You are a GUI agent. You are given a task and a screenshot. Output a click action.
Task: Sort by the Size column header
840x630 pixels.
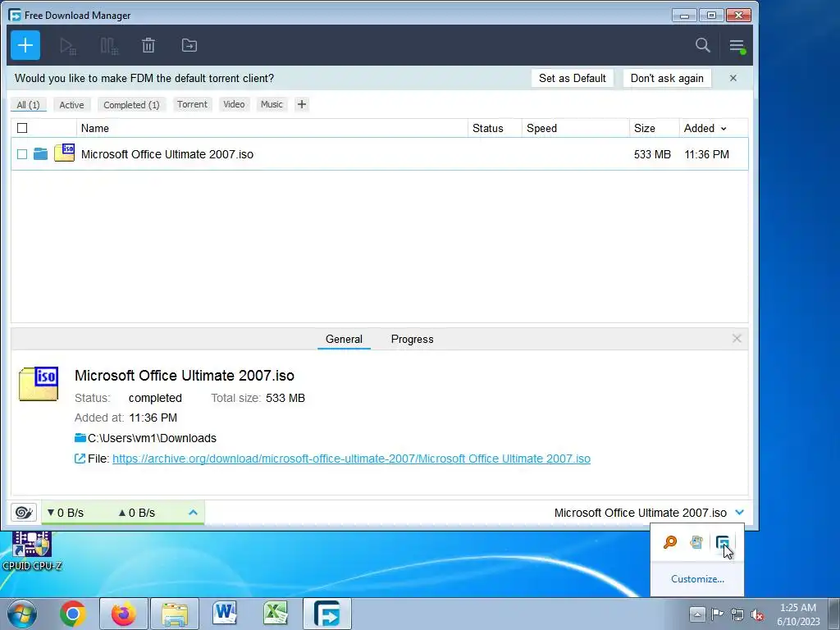pyautogui.click(x=645, y=128)
